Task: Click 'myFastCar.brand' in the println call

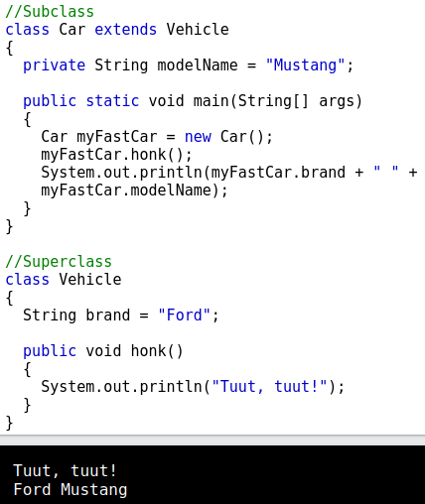Action: click(x=278, y=173)
